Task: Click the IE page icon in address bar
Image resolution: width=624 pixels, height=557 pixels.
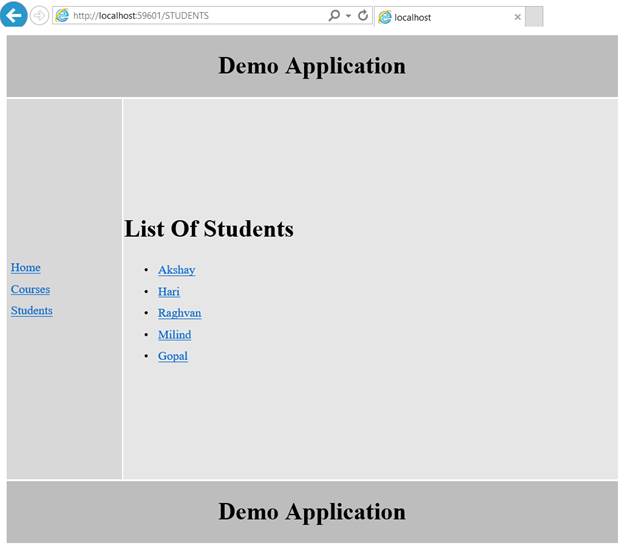Action: pos(62,16)
